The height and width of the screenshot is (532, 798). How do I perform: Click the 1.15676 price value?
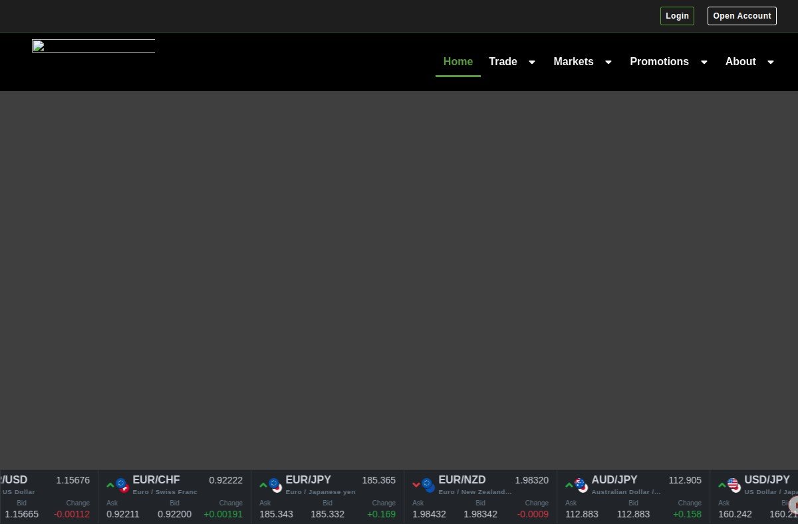pyautogui.click(x=73, y=480)
